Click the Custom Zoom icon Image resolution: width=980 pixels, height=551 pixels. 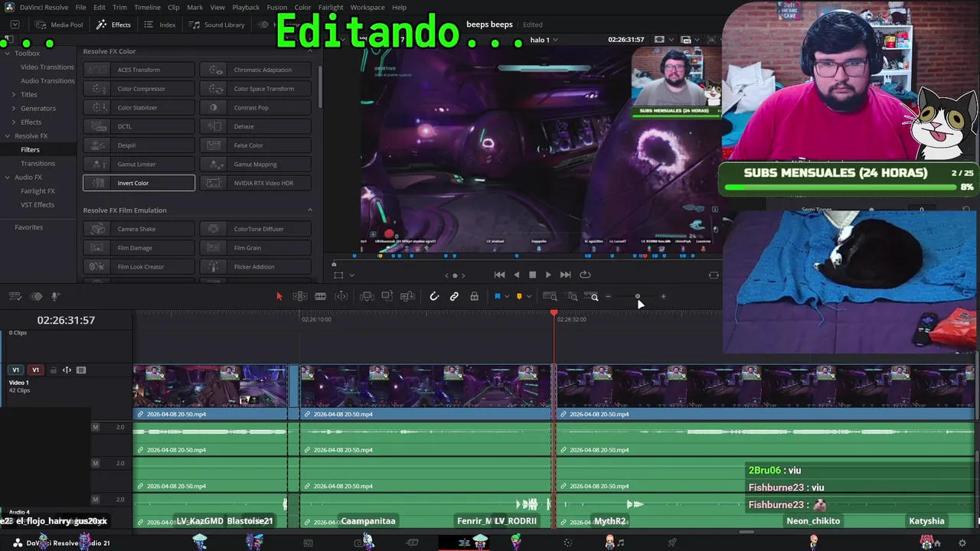[591, 296]
